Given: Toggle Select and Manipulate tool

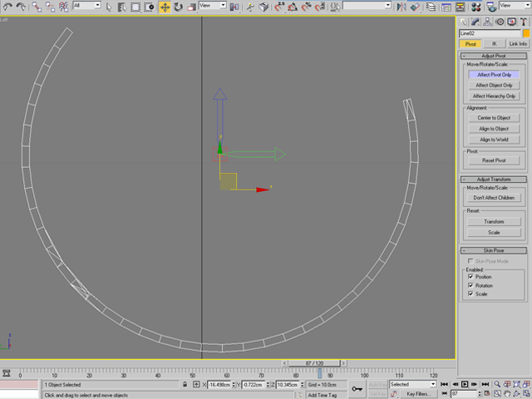Looking at the screenshot, I should (250, 7).
